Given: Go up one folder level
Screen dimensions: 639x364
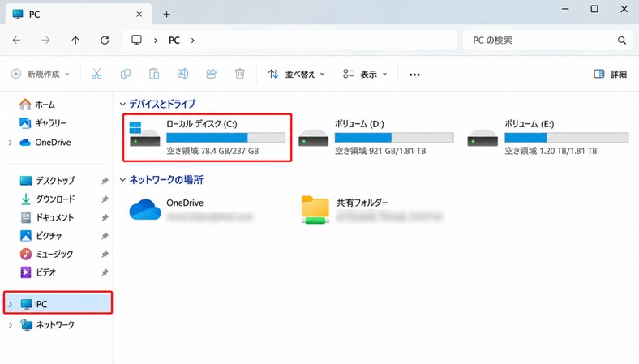Looking at the screenshot, I should [75, 40].
